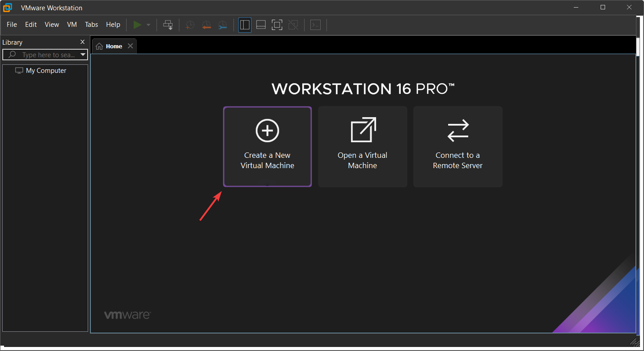Click the house icon on Home tab

[99, 47]
